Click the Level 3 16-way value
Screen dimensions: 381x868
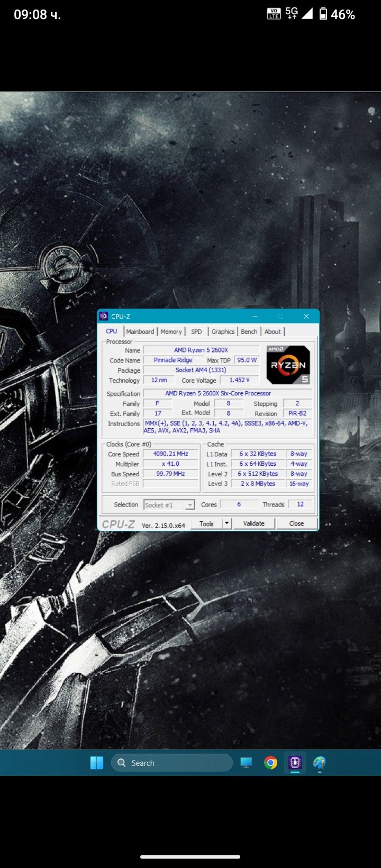299,484
